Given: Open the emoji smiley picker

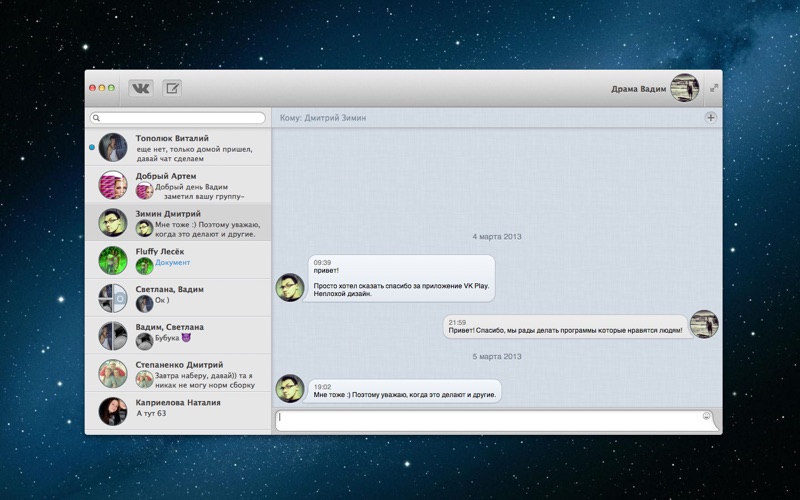Looking at the screenshot, I should click(707, 416).
